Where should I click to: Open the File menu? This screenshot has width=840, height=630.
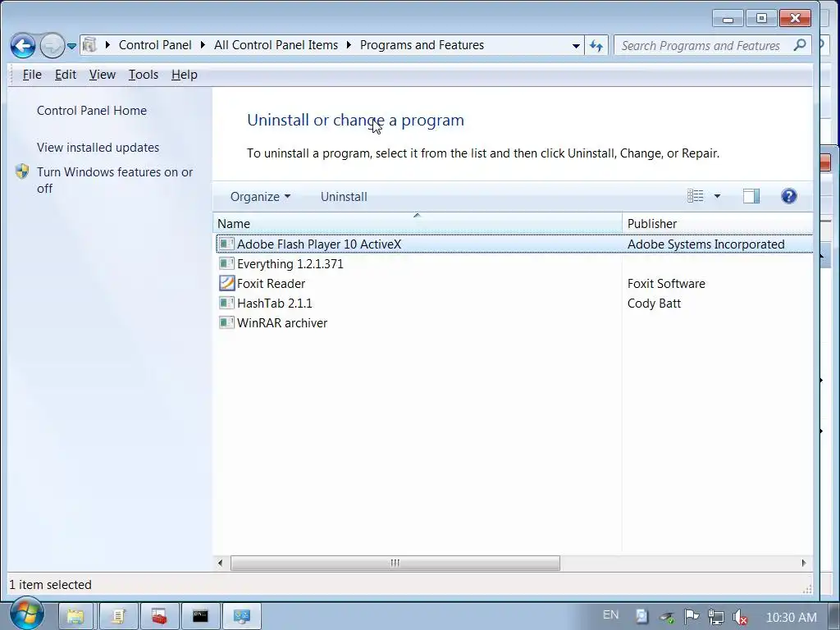32,75
